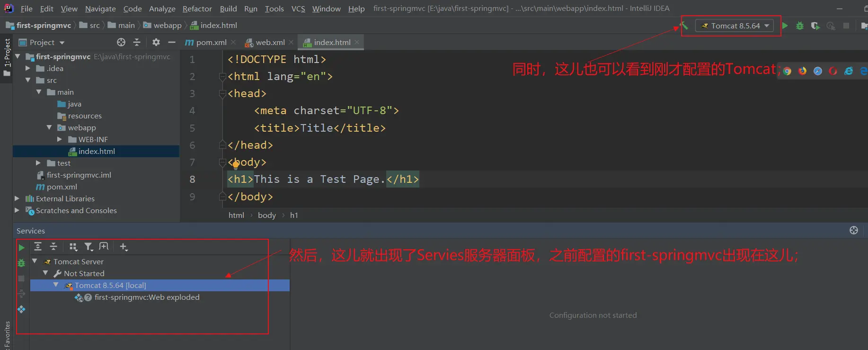
Task: Open the File menu
Action: pyautogui.click(x=27, y=9)
